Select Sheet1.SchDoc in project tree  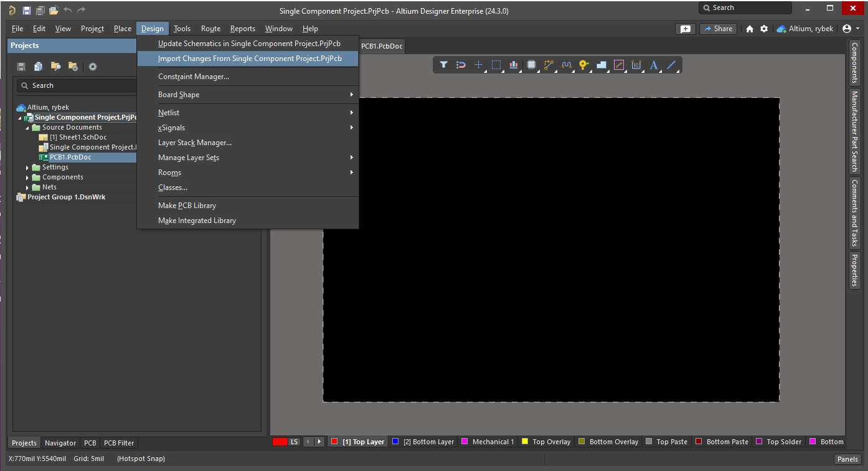[78, 138]
